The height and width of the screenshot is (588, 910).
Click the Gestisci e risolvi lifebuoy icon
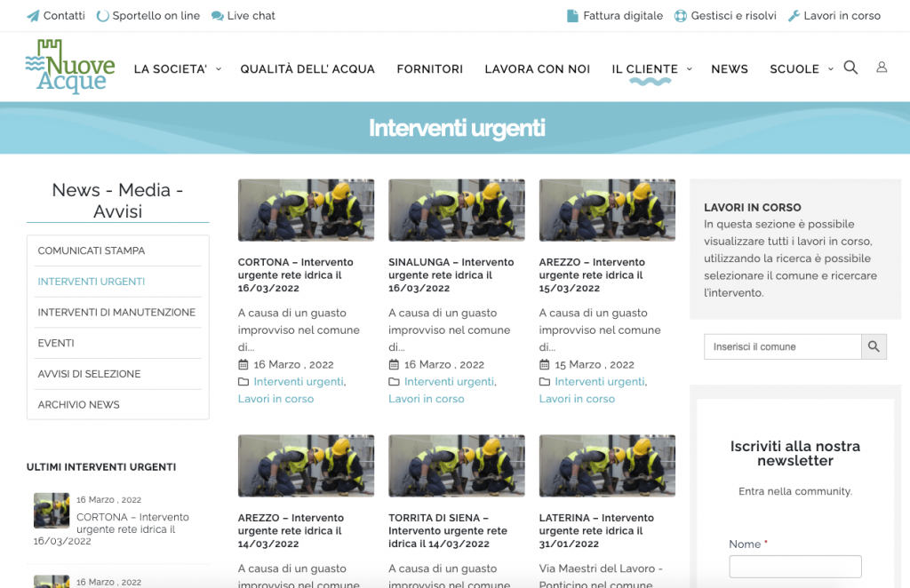tap(681, 16)
